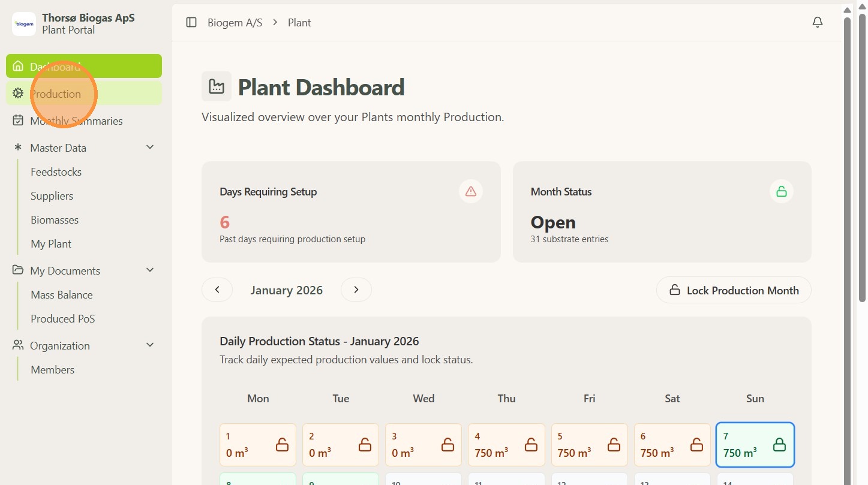Collapse the My Documents section
The image size is (868, 485).
pos(150,270)
